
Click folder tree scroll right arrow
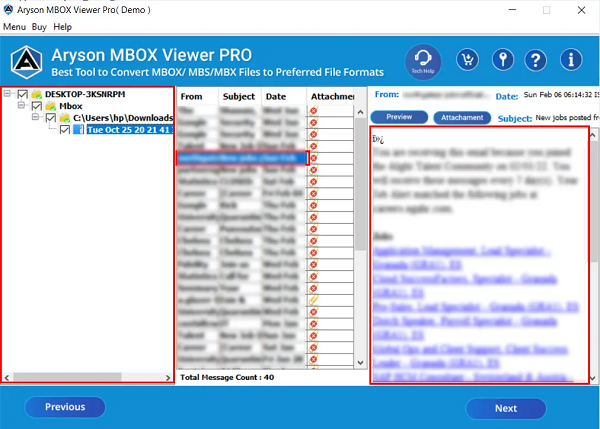(x=168, y=378)
